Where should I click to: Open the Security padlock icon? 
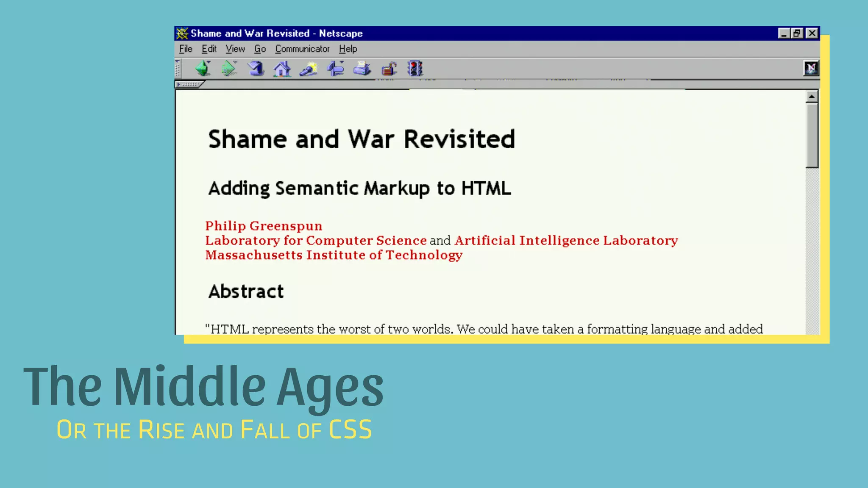[389, 69]
